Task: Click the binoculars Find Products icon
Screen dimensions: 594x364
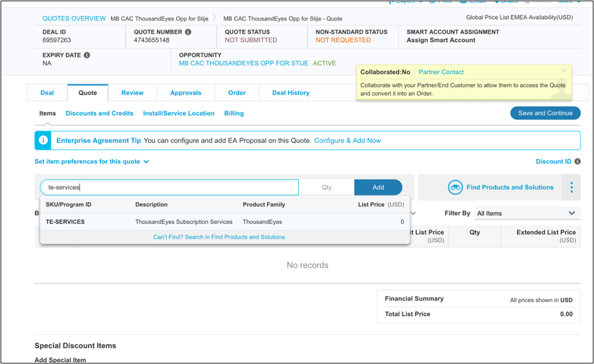Action: (x=455, y=187)
